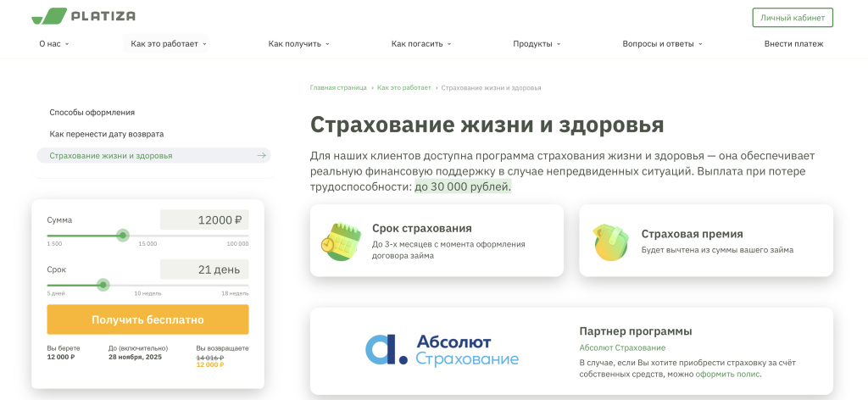Click the Срок страхования card heading
868x400 pixels.
422,229
